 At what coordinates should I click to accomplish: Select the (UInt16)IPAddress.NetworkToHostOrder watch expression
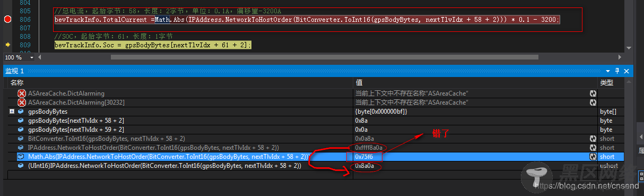click(x=165, y=166)
